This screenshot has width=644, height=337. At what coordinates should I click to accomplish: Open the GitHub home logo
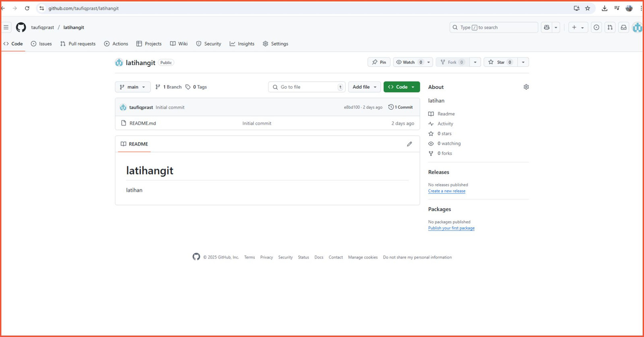[21, 27]
